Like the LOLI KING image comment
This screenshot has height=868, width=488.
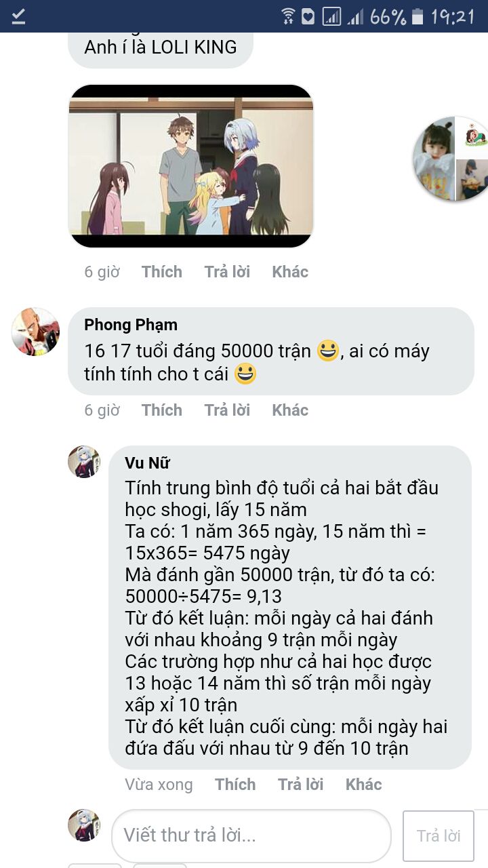click(162, 272)
